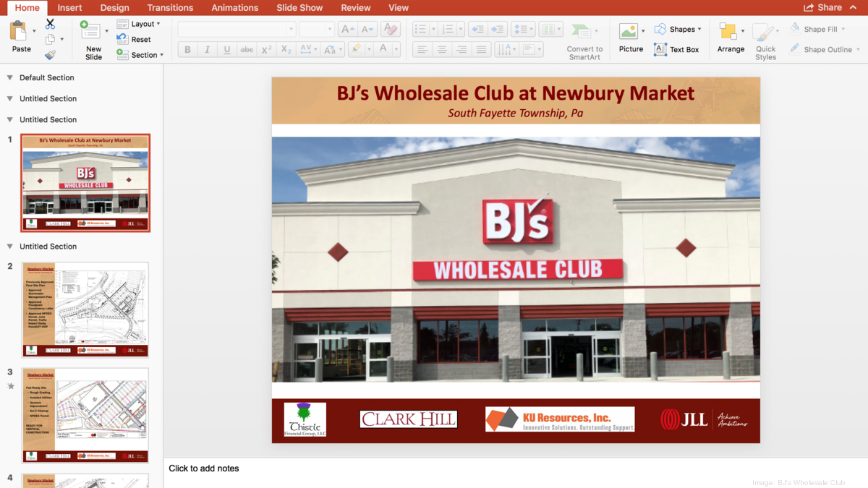Switch to the Design tab
Image resolution: width=868 pixels, height=488 pixels.
114,8
